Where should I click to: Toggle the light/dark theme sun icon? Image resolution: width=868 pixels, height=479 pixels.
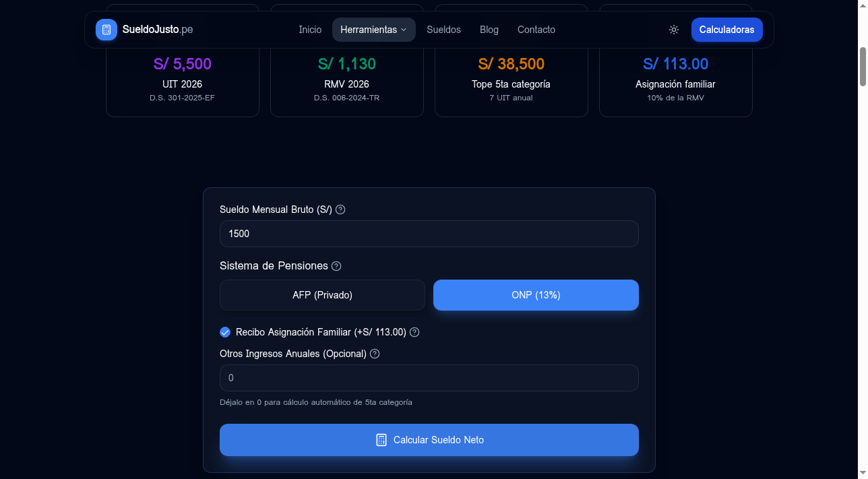click(x=674, y=30)
